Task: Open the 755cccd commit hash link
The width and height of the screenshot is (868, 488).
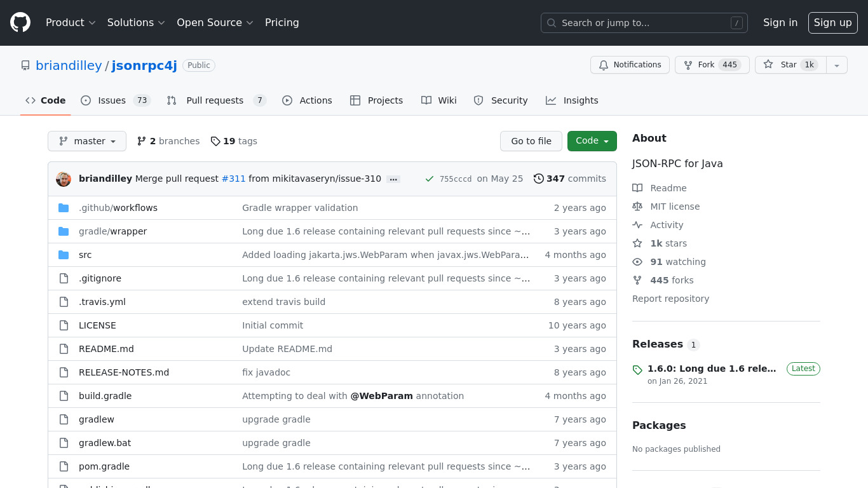Action: (x=456, y=179)
